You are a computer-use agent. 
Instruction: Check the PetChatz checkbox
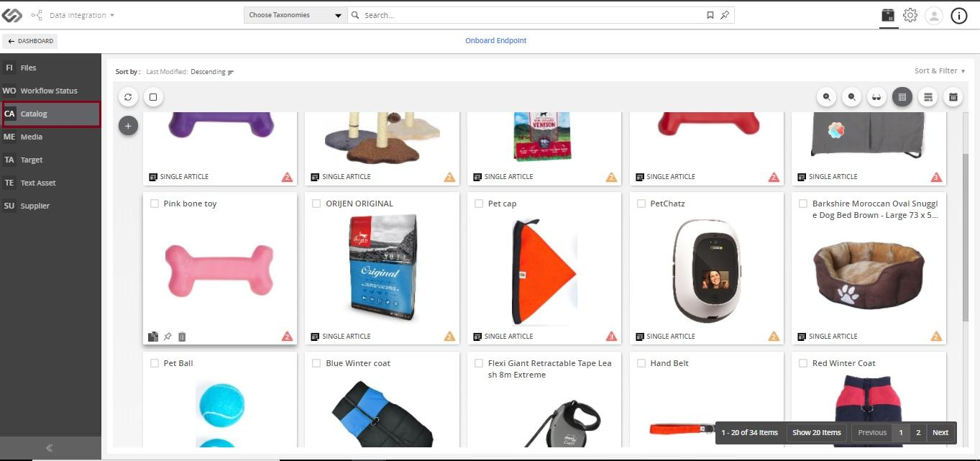tap(641, 204)
